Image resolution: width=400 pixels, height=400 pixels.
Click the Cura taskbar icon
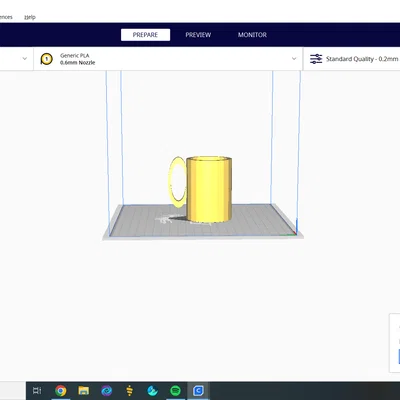click(198, 390)
